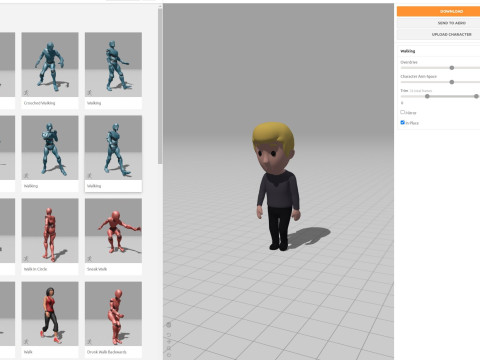Enable the Mirror checkbox
The height and width of the screenshot is (360, 480).
click(x=402, y=112)
